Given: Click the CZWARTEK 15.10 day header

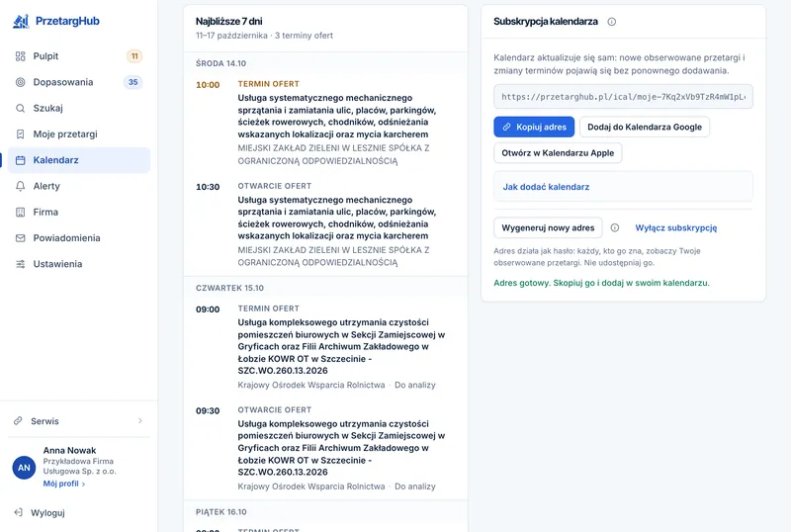Looking at the screenshot, I should point(229,288).
